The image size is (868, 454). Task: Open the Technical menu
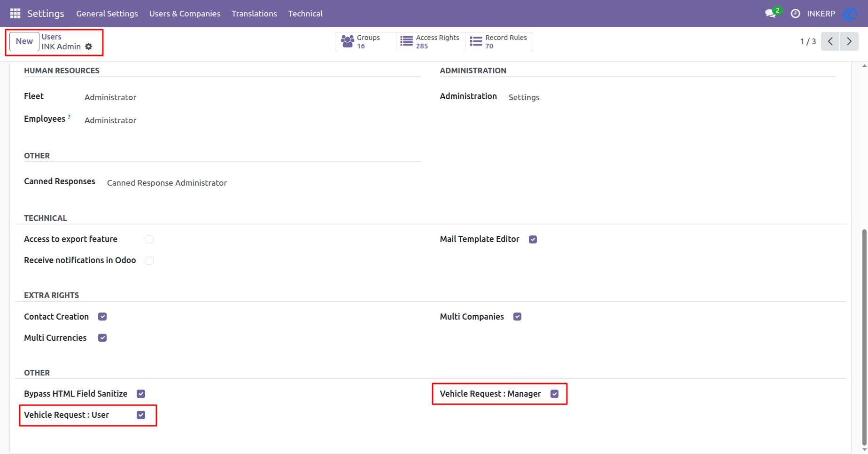tap(305, 14)
